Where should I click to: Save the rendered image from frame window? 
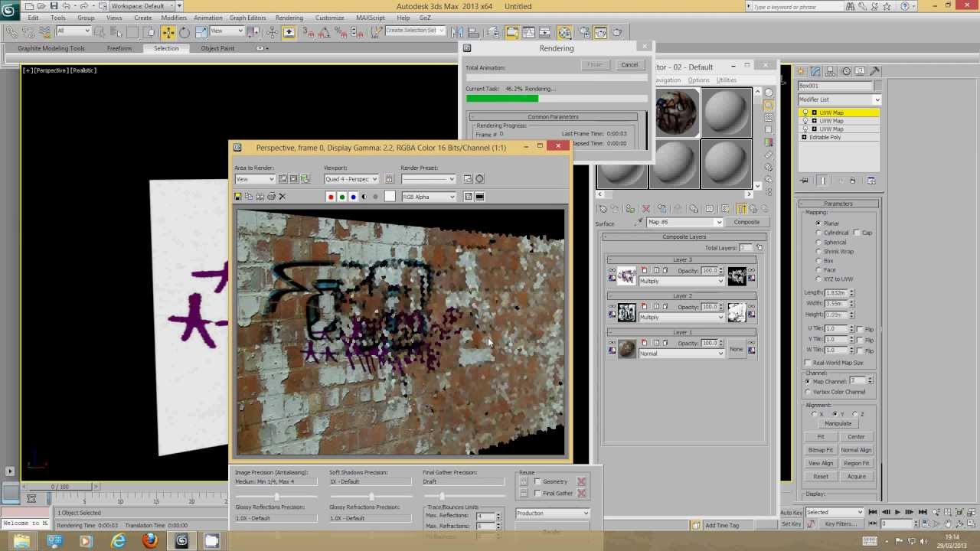click(x=238, y=197)
